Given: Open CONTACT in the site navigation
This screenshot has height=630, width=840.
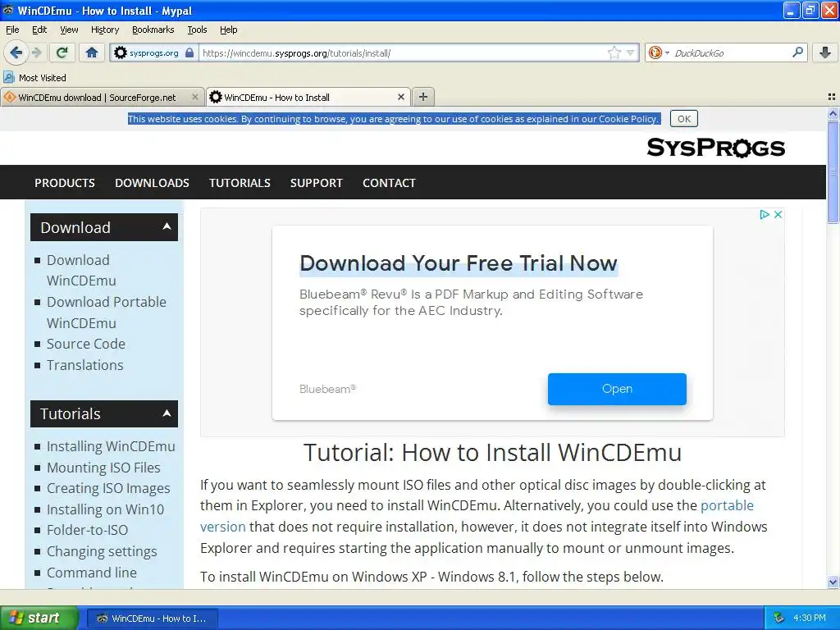Looking at the screenshot, I should [389, 183].
